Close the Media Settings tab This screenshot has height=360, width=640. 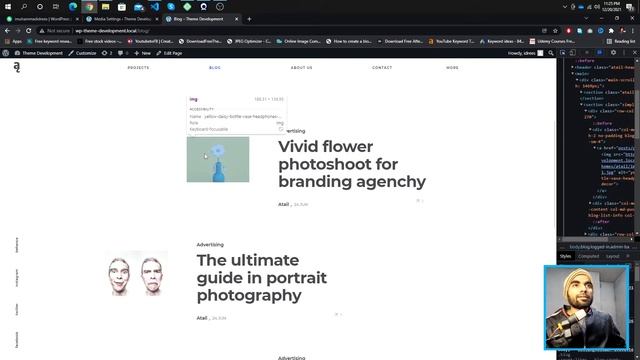pyautogui.click(x=157, y=19)
